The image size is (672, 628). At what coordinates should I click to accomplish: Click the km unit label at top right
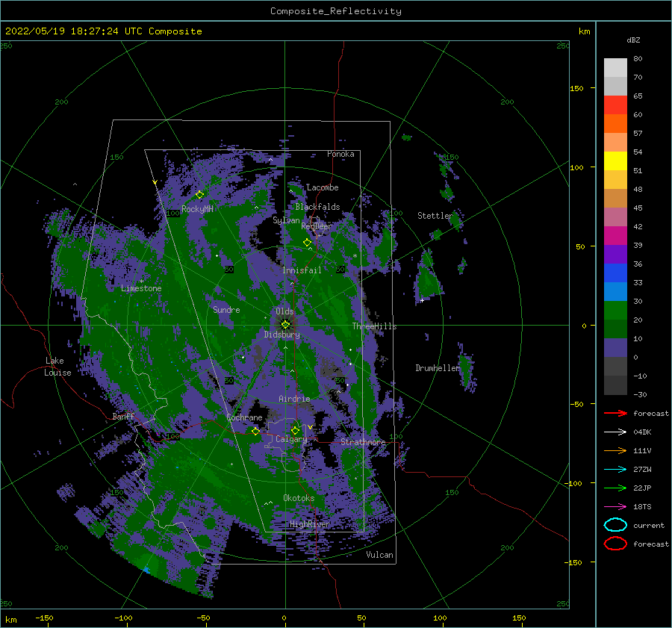pyautogui.click(x=584, y=31)
